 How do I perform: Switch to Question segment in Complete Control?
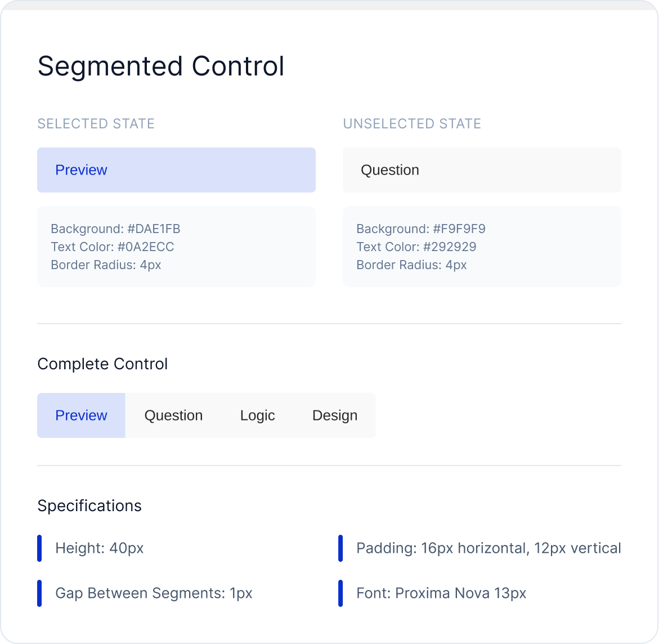173,415
